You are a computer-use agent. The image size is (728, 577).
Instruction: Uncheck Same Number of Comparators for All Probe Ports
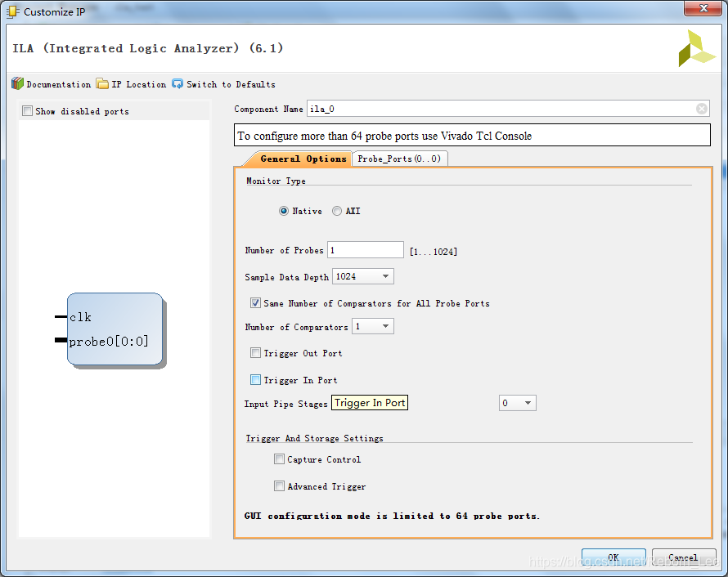[x=255, y=303]
